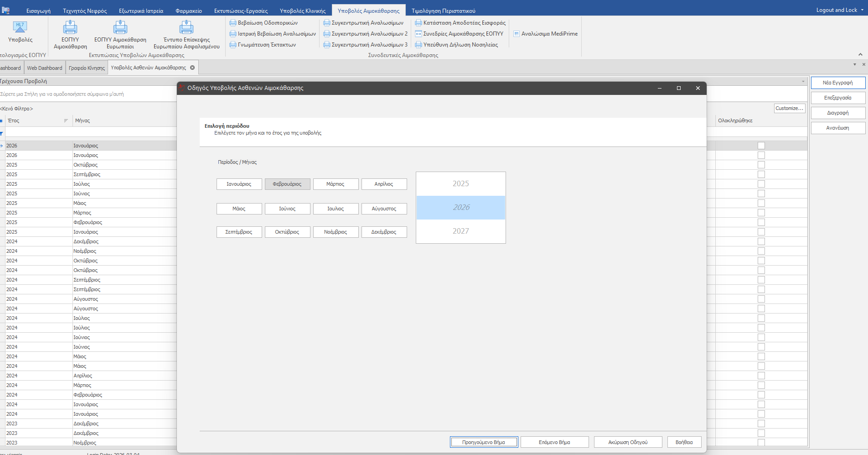Select the Μάρτιος month button
The image size is (868, 455).
pyautogui.click(x=336, y=184)
